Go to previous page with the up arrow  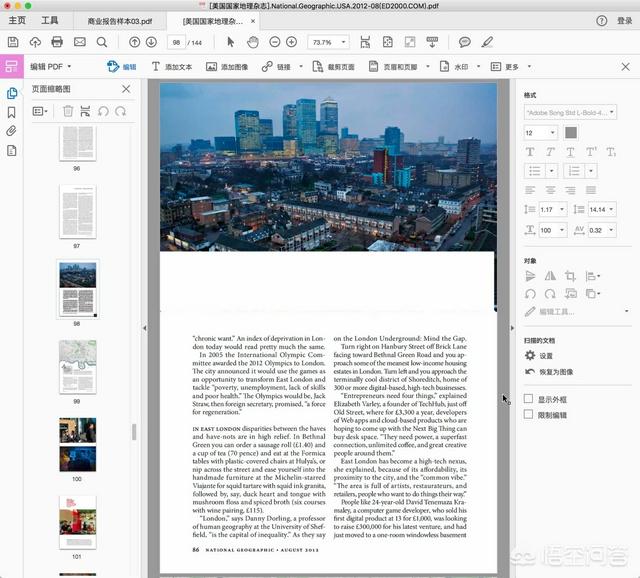tap(135, 42)
